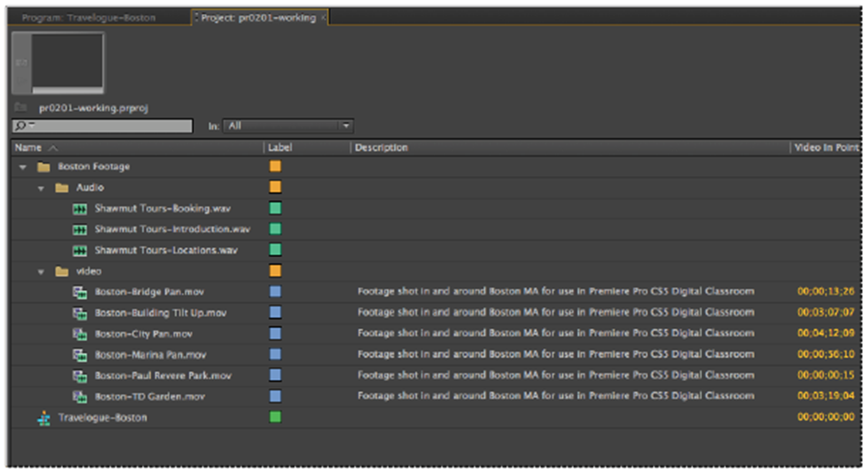Select Project: pr0201-working tab
This screenshot has height=473, width=868.
tap(258, 17)
